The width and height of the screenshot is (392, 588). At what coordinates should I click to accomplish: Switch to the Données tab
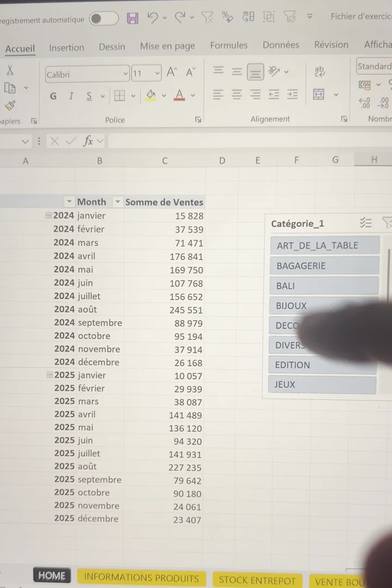pos(280,45)
